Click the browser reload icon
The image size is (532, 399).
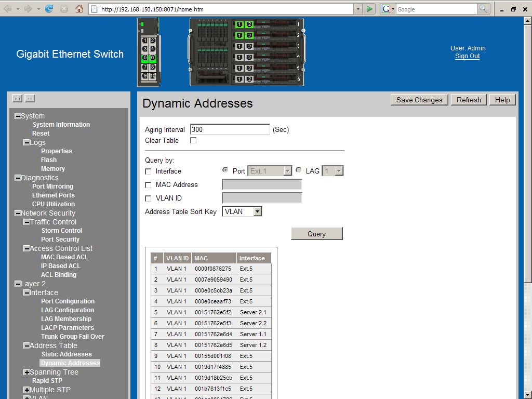[x=49, y=9]
